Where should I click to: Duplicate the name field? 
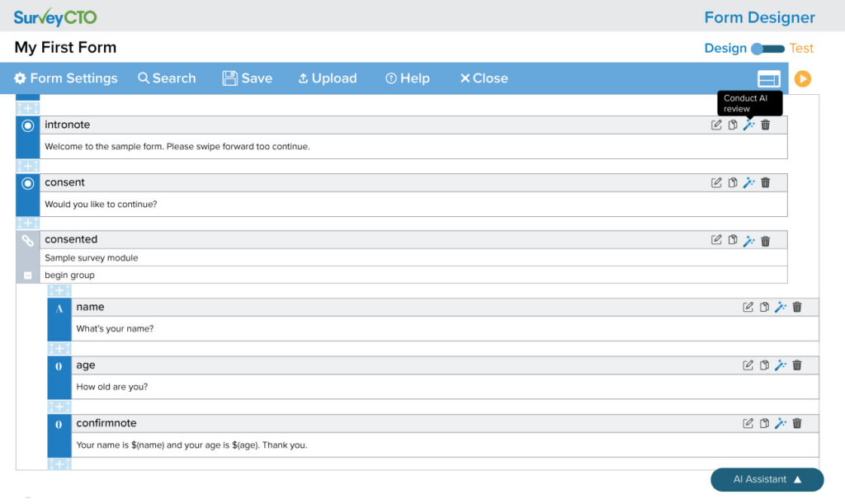pos(764,306)
